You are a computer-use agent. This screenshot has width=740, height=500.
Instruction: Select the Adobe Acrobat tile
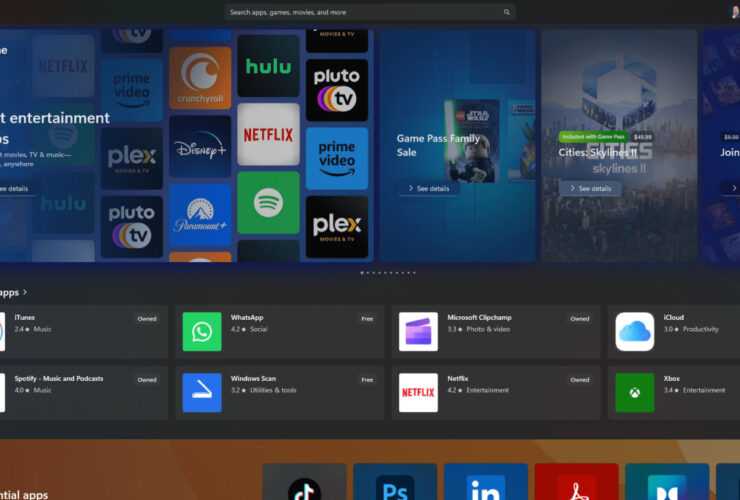point(576,482)
